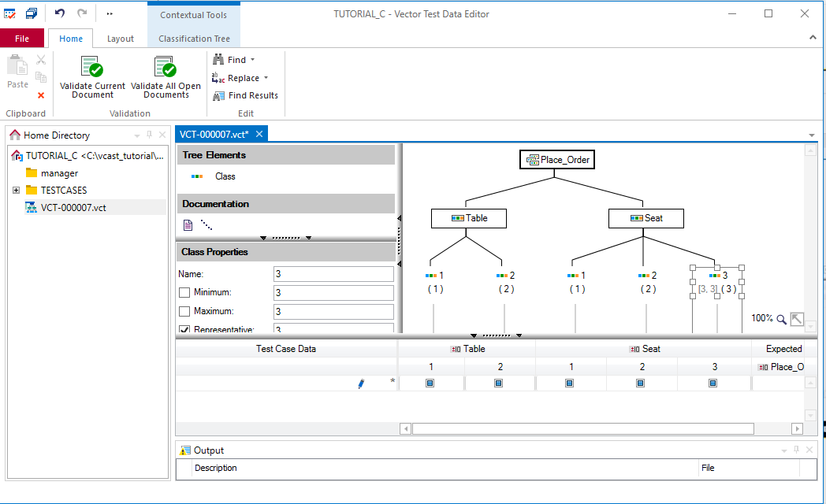Open the Classification Tree contextual tab
The height and width of the screenshot is (504, 826).
click(x=192, y=37)
